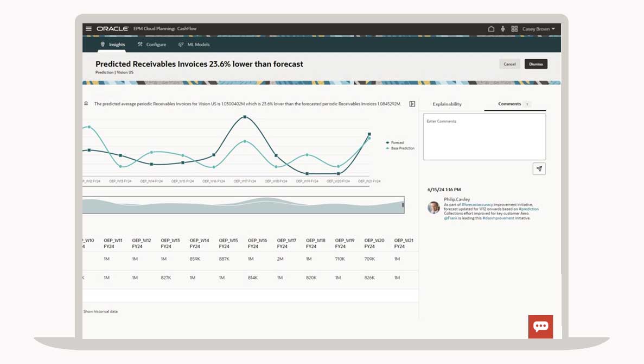Click Philip Cawley's profile avatar
Screen dimensions: 644x364
433,208
